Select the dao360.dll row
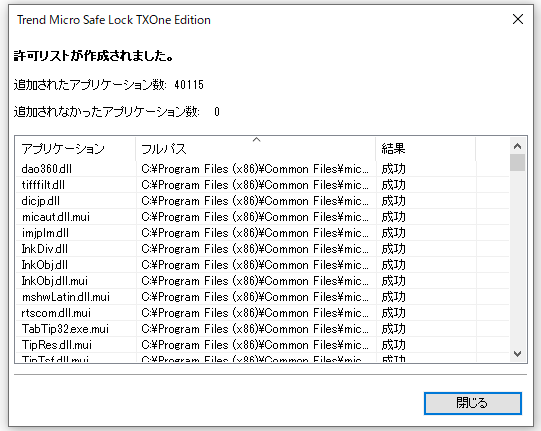541x431 pixels. [262, 169]
